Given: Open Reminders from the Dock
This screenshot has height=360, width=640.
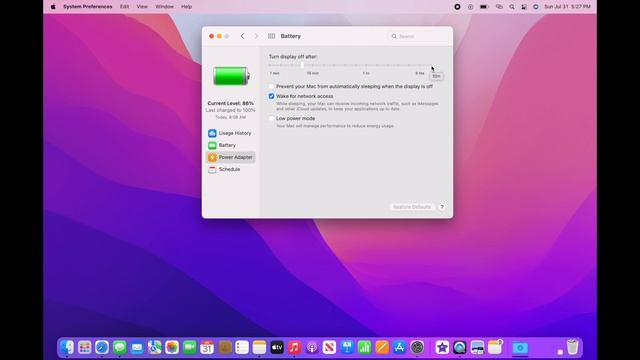Looking at the screenshot, I should [x=242, y=347].
